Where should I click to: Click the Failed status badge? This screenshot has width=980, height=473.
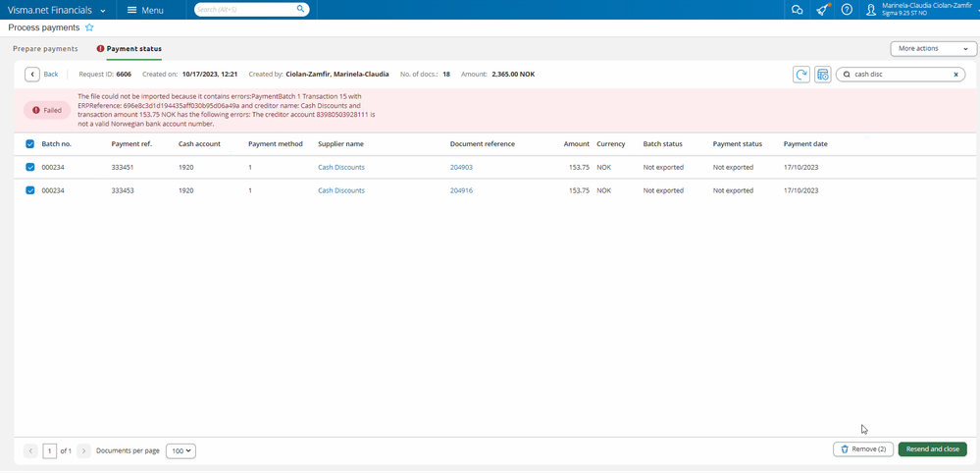tap(47, 110)
